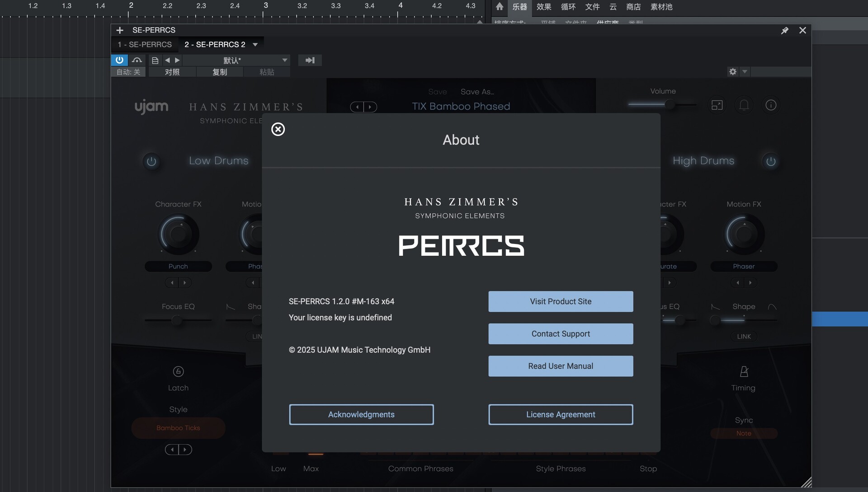Click the Volume slider
The width and height of the screenshot is (868, 492).
(x=662, y=105)
